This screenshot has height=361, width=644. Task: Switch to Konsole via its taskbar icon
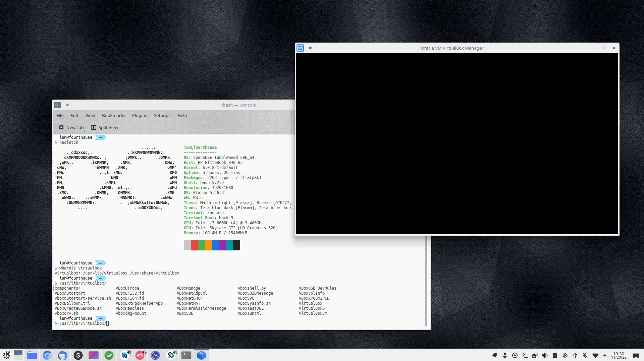pos(186,355)
